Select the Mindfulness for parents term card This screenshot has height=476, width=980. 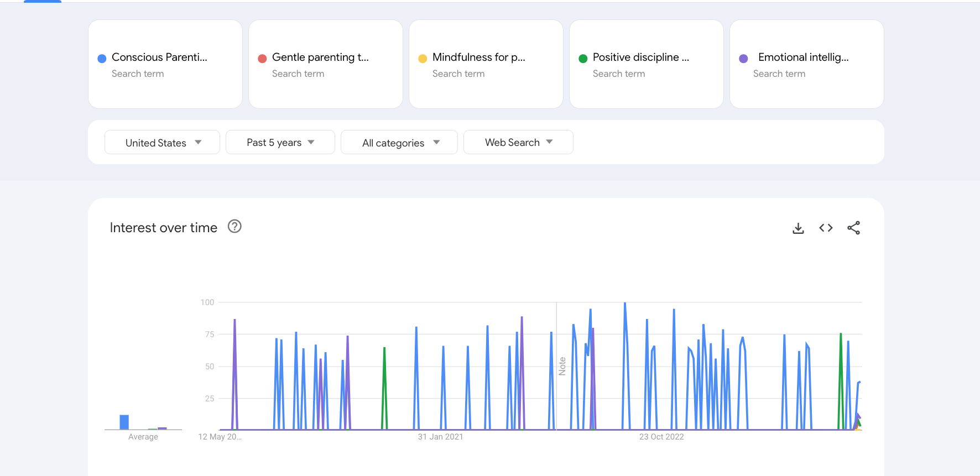tap(486, 83)
